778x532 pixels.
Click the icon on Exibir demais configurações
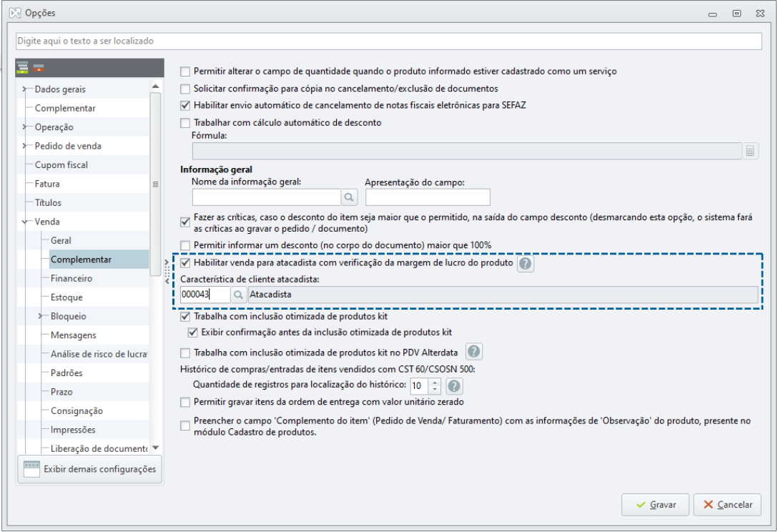31,469
